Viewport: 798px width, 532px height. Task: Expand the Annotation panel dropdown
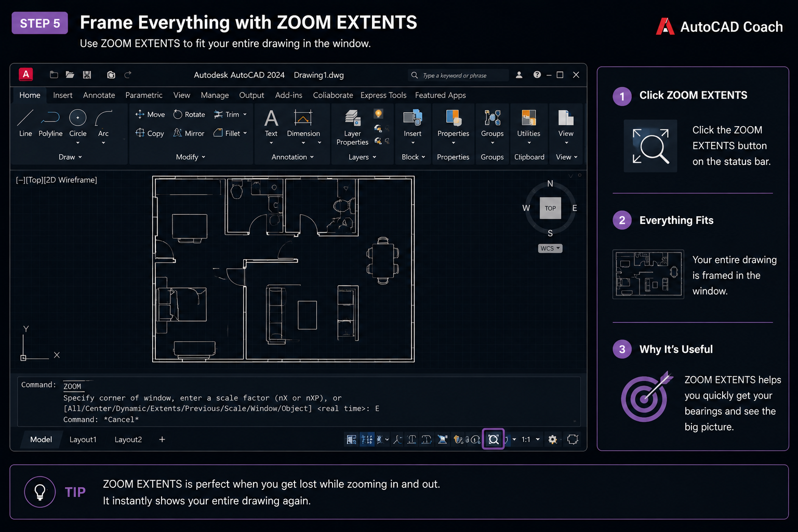(x=292, y=157)
